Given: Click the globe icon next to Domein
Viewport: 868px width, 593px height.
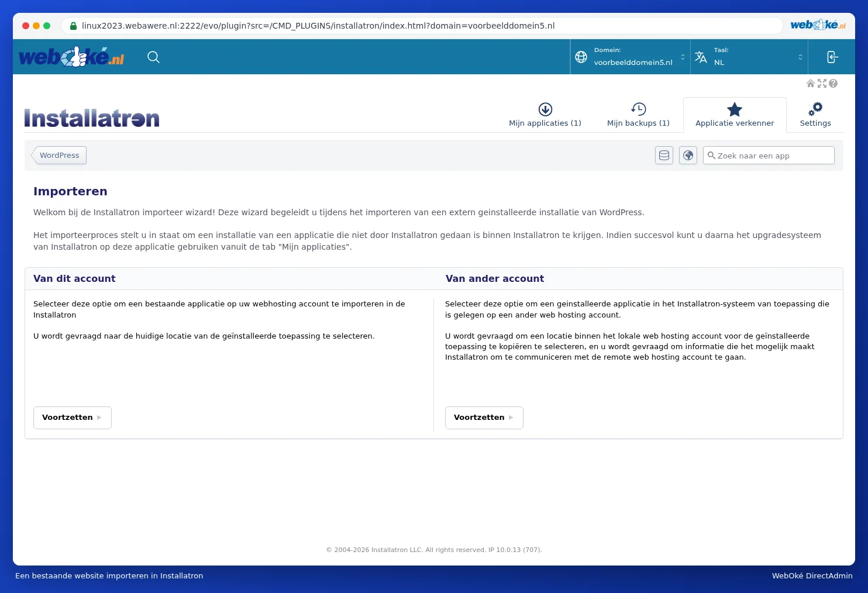Looking at the screenshot, I should [581, 57].
